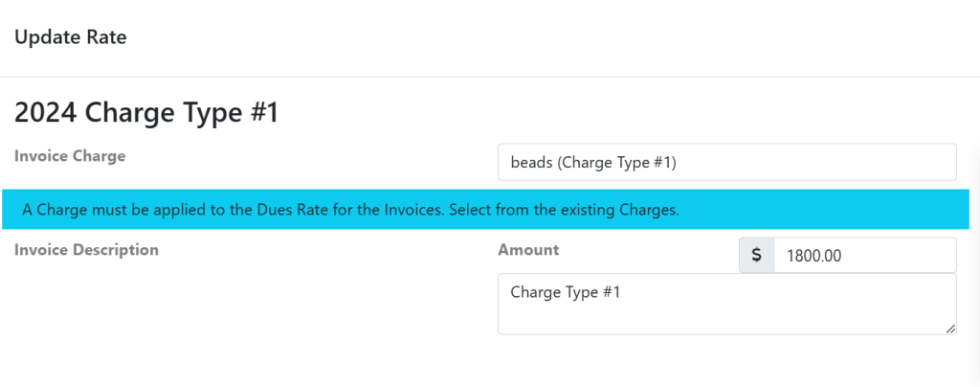Click the word 'Rate' in the header

coord(105,37)
